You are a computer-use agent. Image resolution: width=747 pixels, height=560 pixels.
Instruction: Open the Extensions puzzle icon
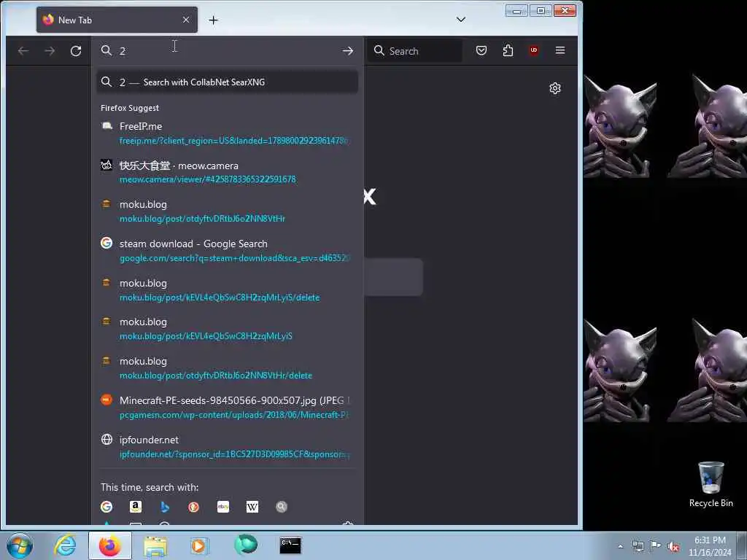[508, 50]
